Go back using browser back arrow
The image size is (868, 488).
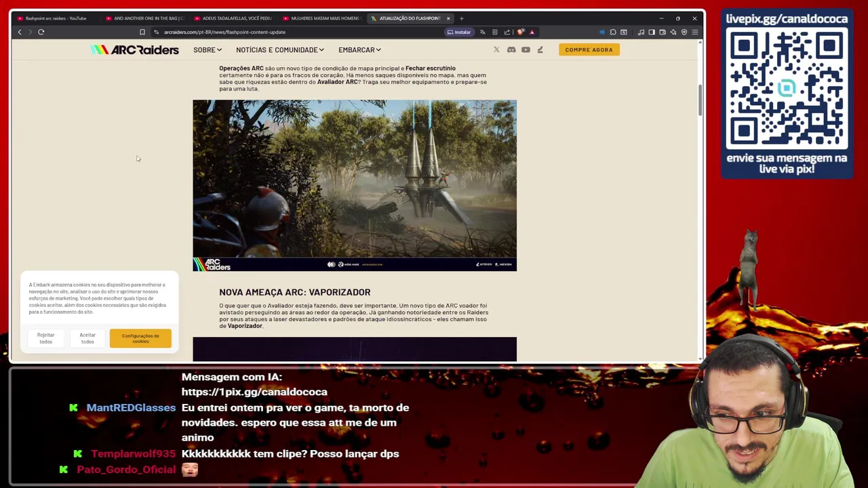20,32
